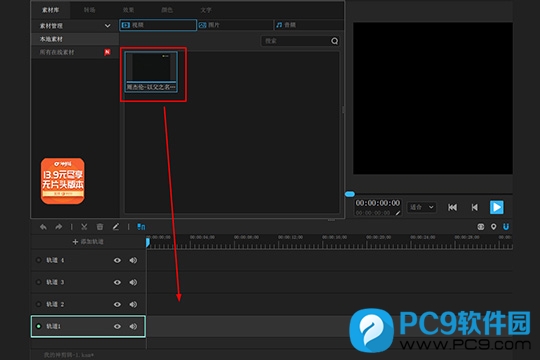Click the 轨道 4 track label
Image resolution: width=540 pixels, height=360 pixels.
[x=55, y=260]
